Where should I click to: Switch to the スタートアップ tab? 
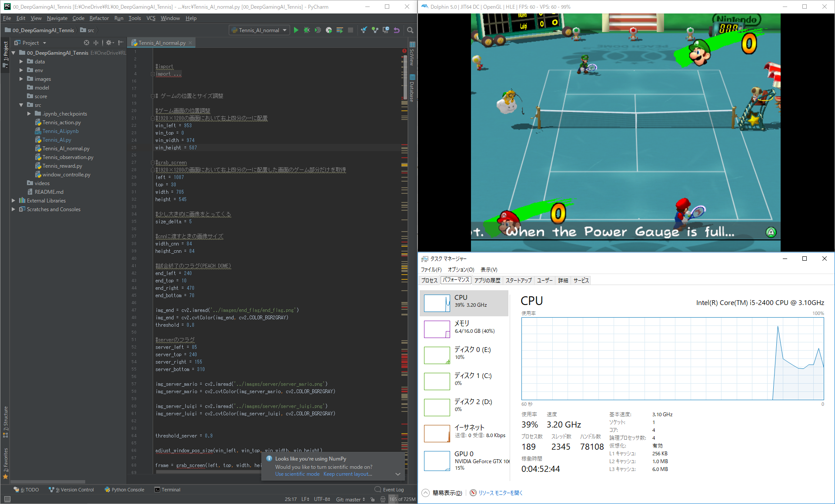pyautogui.click(x=519, y=280)
